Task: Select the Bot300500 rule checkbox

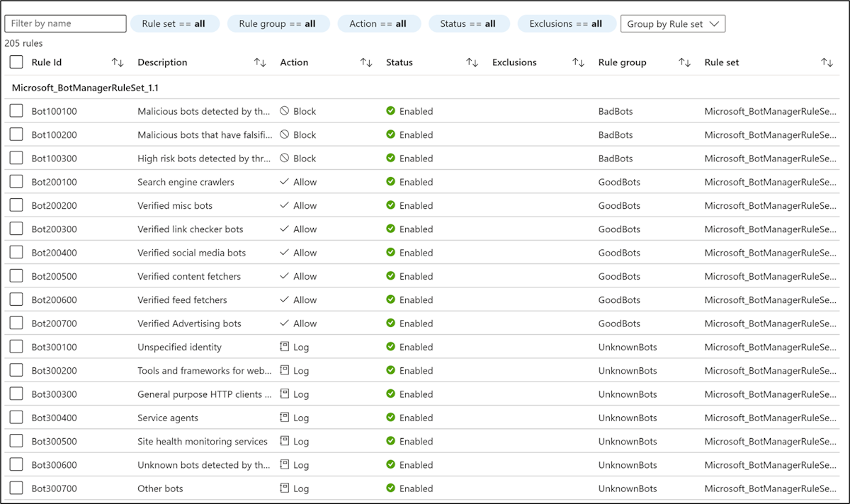Action: (16, 441)
